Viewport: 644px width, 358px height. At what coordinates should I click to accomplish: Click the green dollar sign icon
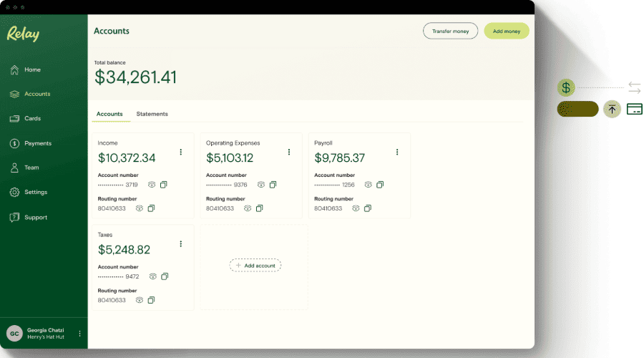566,87
